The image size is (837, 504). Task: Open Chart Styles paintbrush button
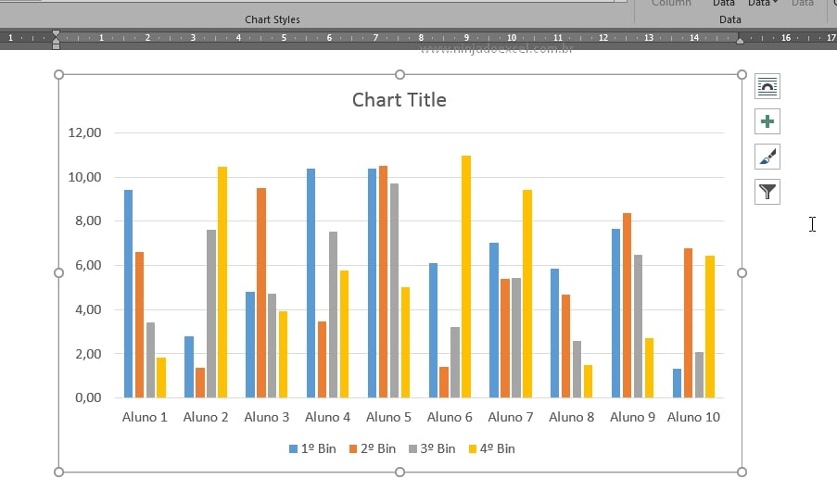(x=767, y=157)
